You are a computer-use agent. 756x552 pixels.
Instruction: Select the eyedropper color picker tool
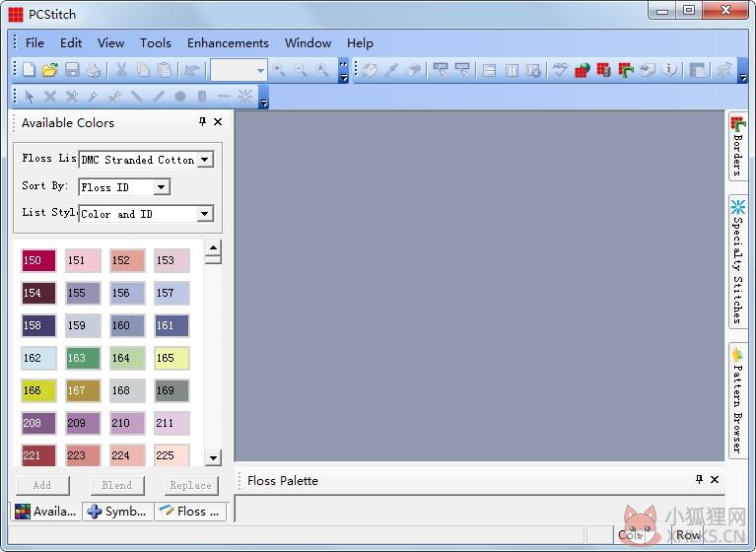coord(391,70)
